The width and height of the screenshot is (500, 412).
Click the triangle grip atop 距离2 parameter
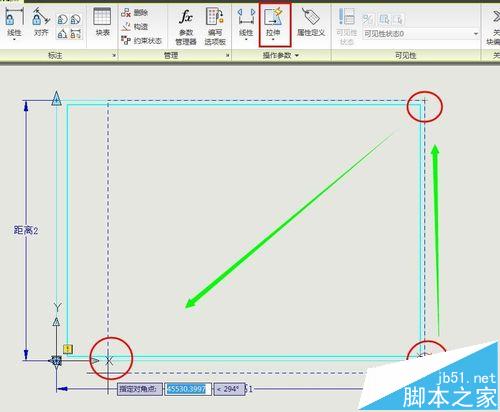[x=57, y=98]
